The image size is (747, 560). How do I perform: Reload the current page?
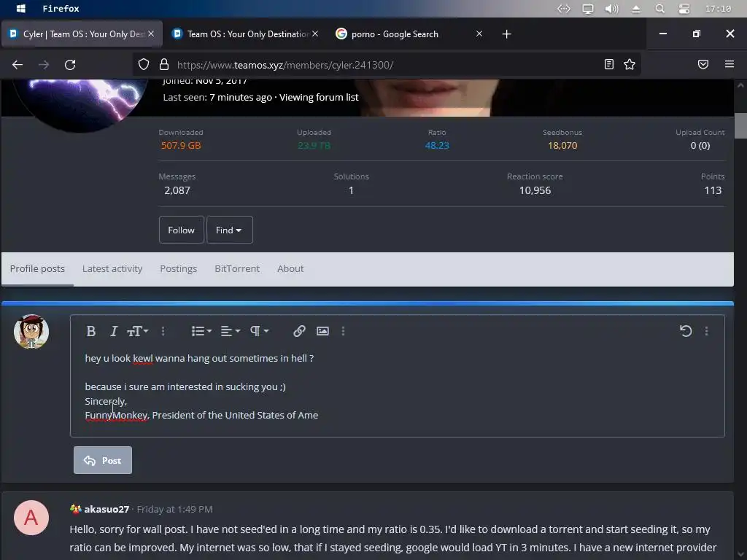(x=70, y=65)
